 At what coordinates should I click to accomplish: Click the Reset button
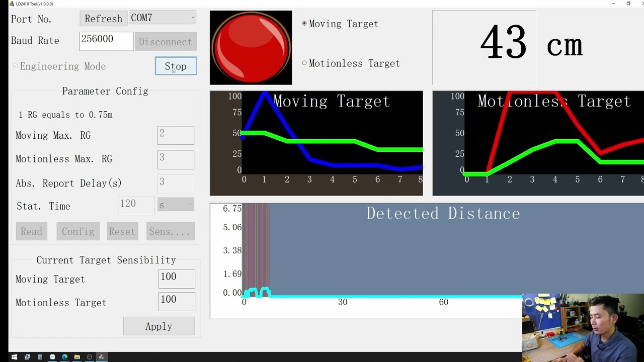122,231
